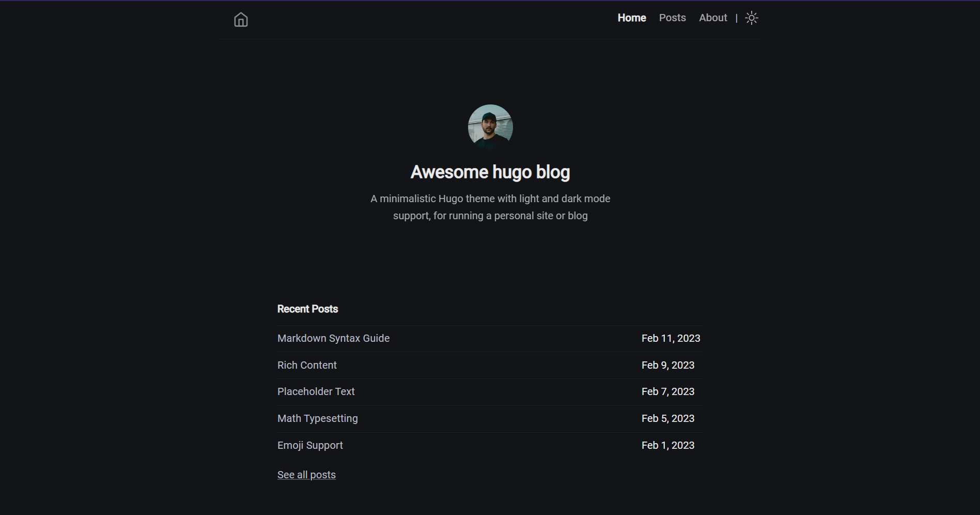Toggle light mode with the sun icon

(752, 18)
